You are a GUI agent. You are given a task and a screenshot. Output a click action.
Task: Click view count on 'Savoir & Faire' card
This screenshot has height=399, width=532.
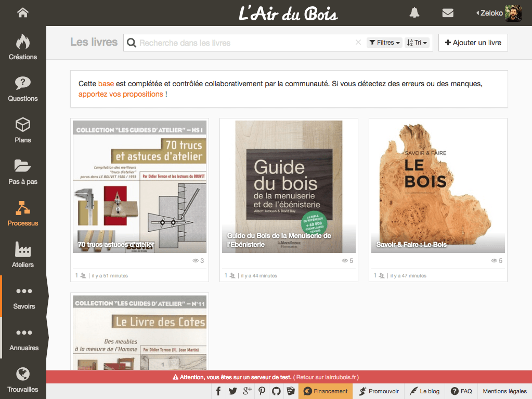pyautogui.click(x=497, y=261)
